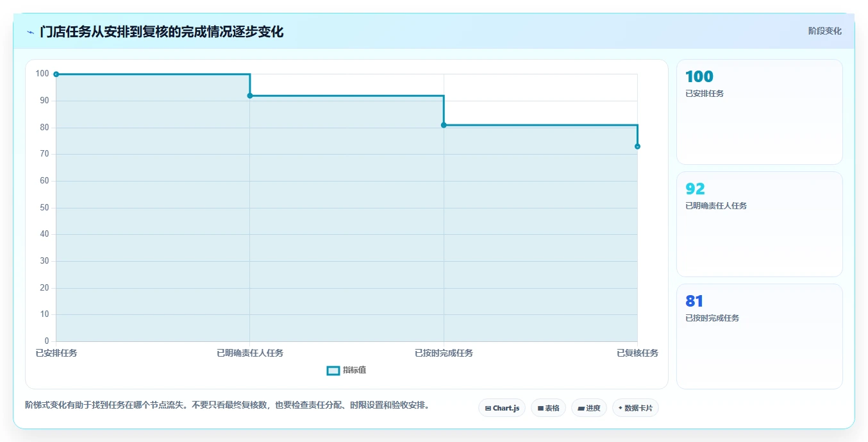Click the 已复核任务 x-axis label

(x=637, y=353)
